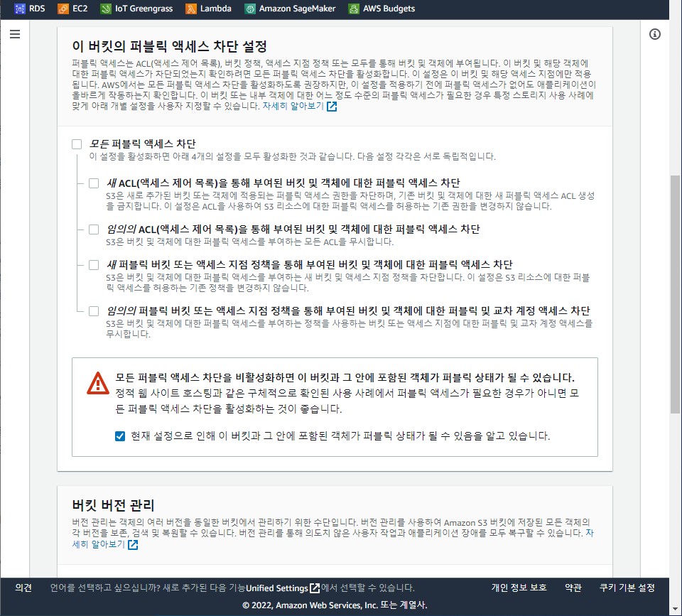This screenshot has width=682, height=616.
Task: Check 임의의 퍼블릭 버킷 정책 및 교차 계정 차단
Action: click(x=94, y=311)
